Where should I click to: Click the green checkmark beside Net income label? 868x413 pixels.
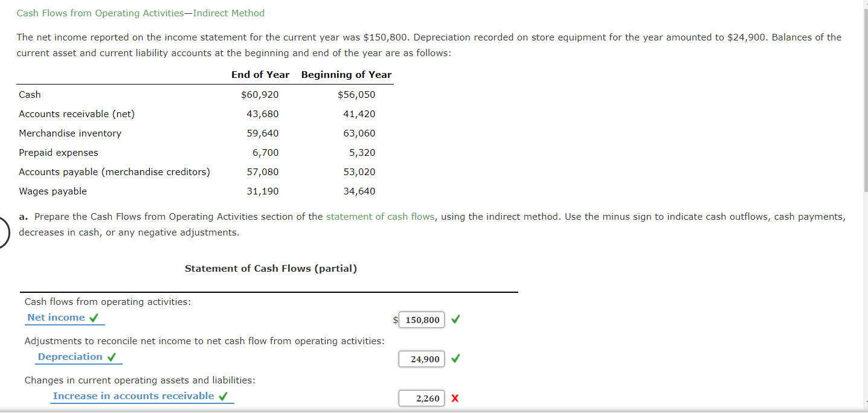[92, 317]
